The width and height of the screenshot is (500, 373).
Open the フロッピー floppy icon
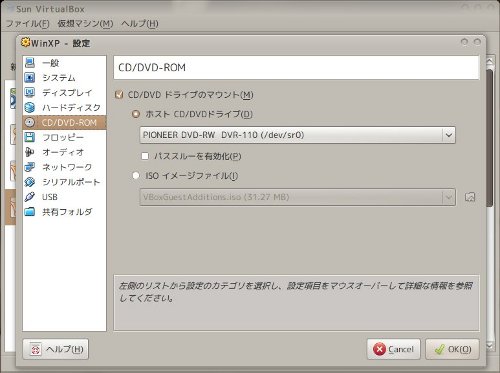pyautogui.click(x=30, y=137)
